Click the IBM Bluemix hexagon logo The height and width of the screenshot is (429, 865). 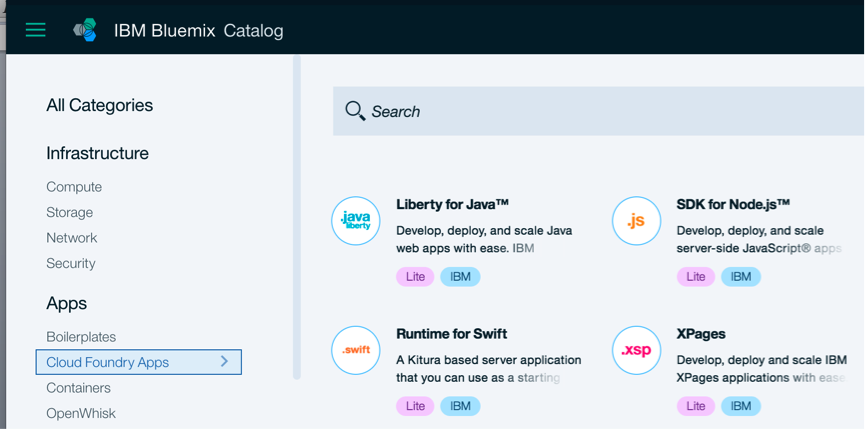point(85,30)
